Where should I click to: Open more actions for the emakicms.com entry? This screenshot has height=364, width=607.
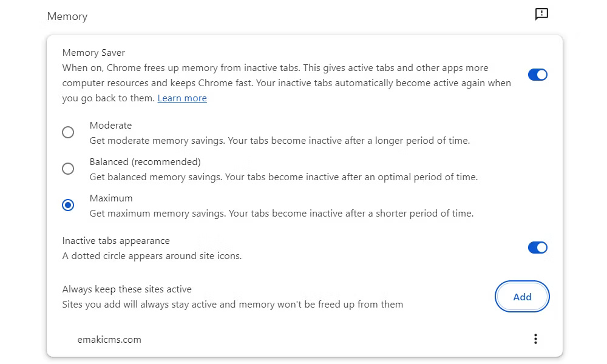coord(535,339)
